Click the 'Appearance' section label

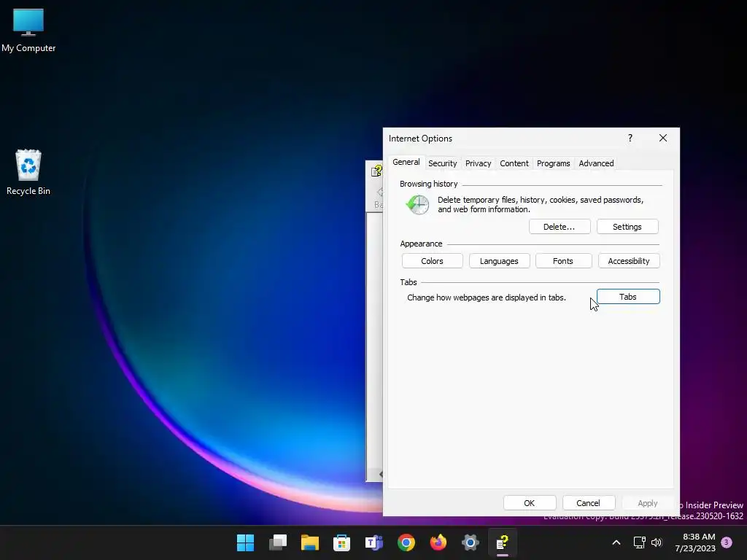(421, 244)
